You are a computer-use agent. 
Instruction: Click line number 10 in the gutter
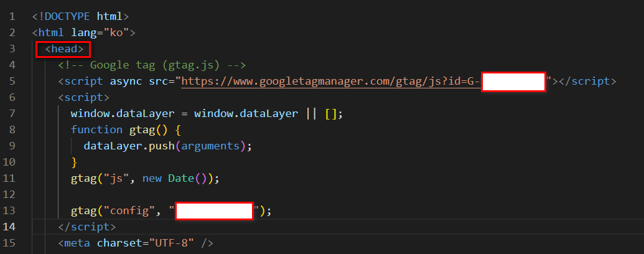pos(9,162)
